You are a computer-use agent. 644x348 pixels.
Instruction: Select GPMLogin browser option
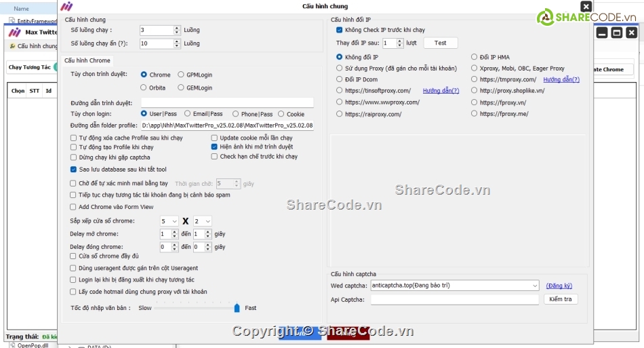[181, 75]
